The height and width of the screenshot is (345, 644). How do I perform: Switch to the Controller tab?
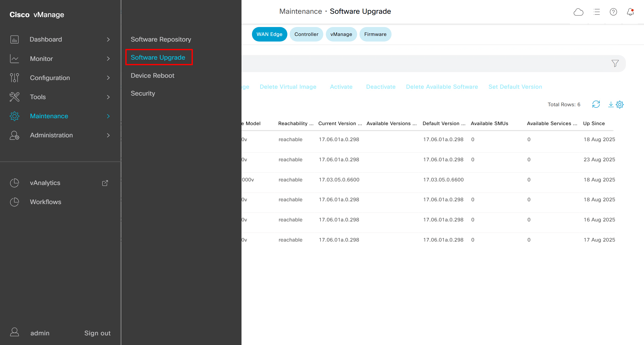pos(306,34)
